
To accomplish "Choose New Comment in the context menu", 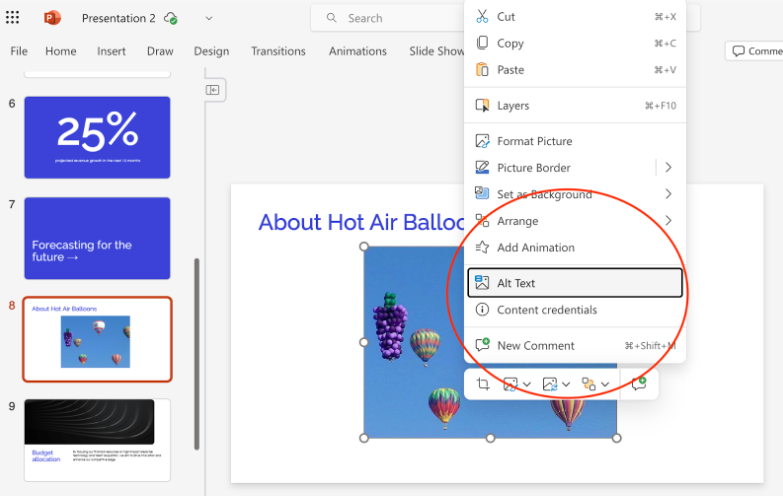I will [575, 345].
